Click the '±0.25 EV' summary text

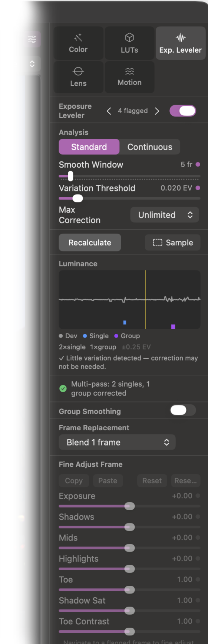point(136,347)
